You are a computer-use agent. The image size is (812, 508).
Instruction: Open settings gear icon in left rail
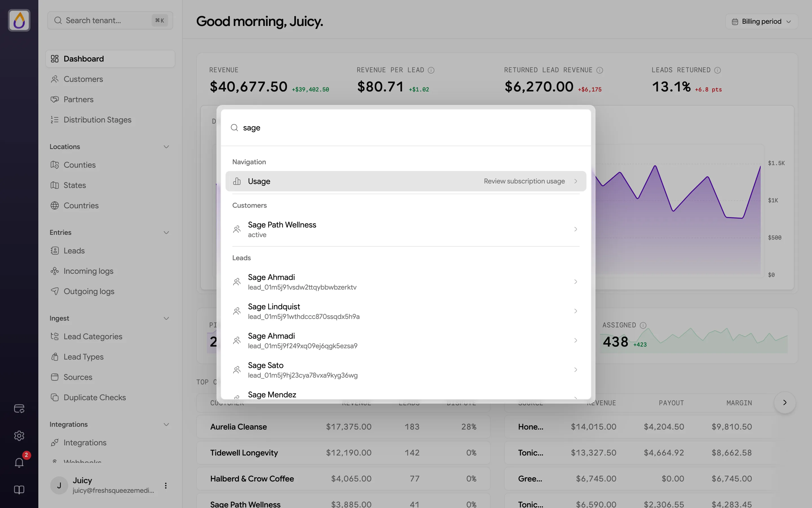tap(19, 436)
